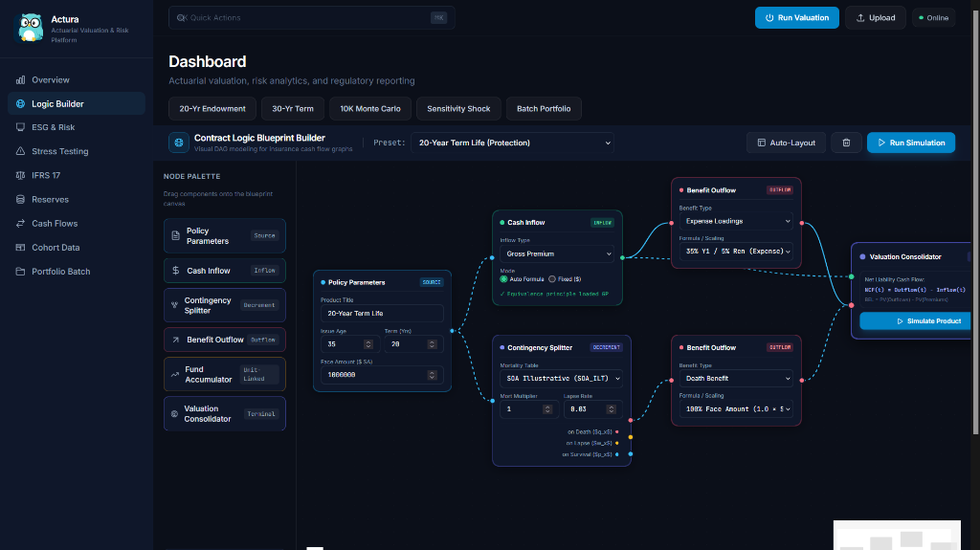Screen dimensions: 980x550
Task: Click the IFRS 17 scales icon
Action: [x=21, y=175]
